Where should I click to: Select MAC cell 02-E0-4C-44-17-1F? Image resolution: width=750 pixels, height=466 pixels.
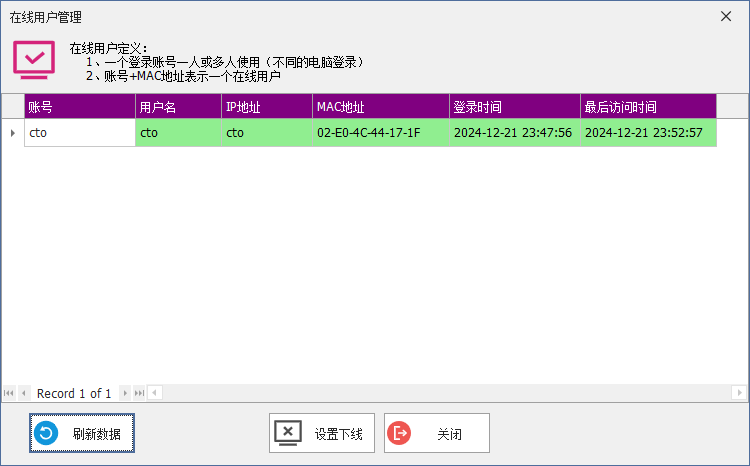tap(381, 133)
